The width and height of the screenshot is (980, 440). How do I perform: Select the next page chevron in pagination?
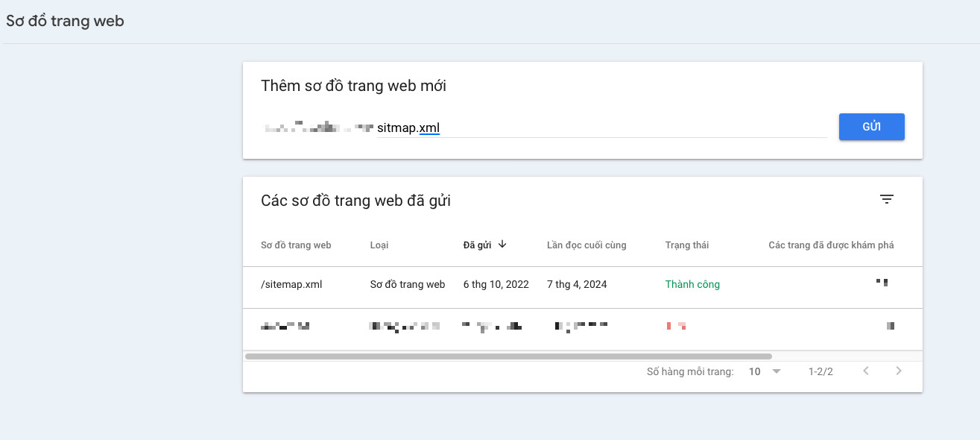click(899, 371)
